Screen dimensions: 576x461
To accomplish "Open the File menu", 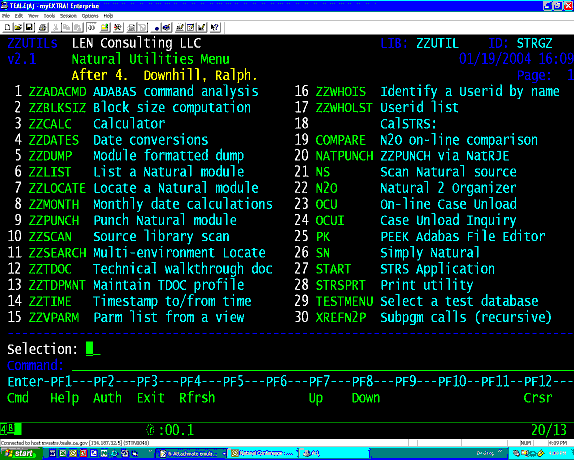I will click(x=6, y=16).
